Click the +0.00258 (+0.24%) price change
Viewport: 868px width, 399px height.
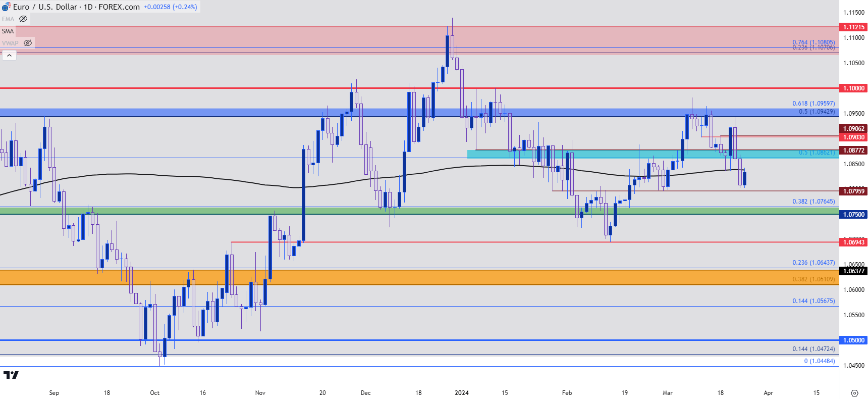coord(170,7)
